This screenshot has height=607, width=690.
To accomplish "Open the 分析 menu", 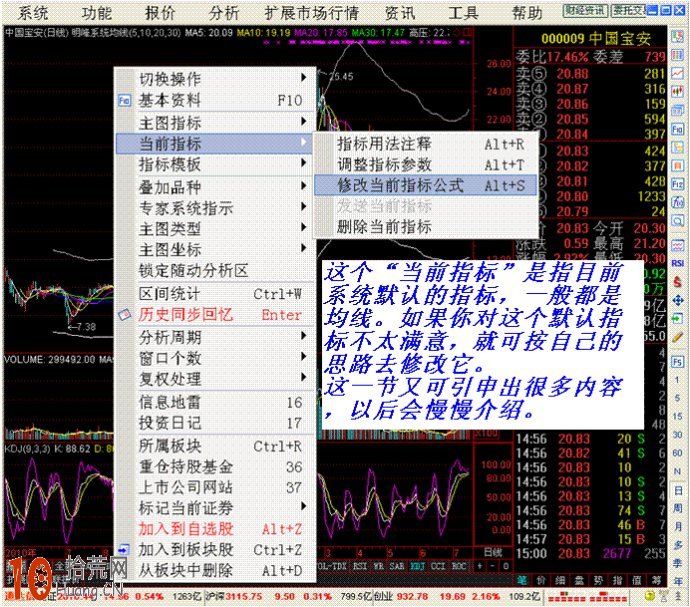I will 224,13.
